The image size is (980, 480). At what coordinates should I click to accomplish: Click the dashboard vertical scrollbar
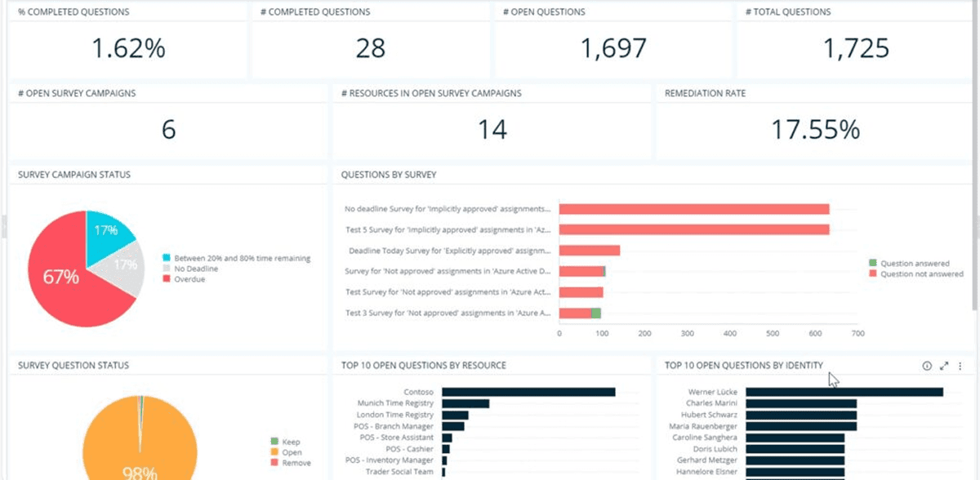(977, 155)
